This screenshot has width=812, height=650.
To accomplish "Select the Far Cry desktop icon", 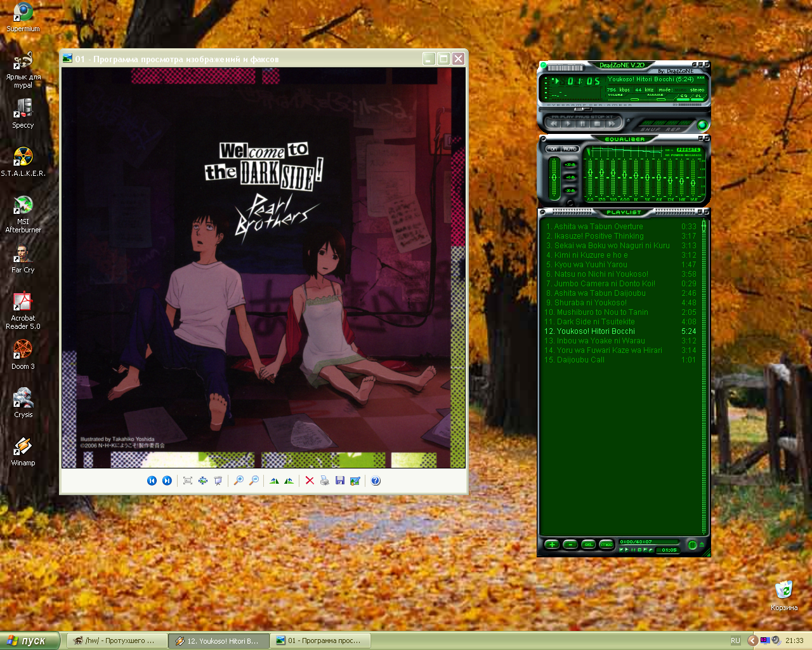I will coord(23,258).
